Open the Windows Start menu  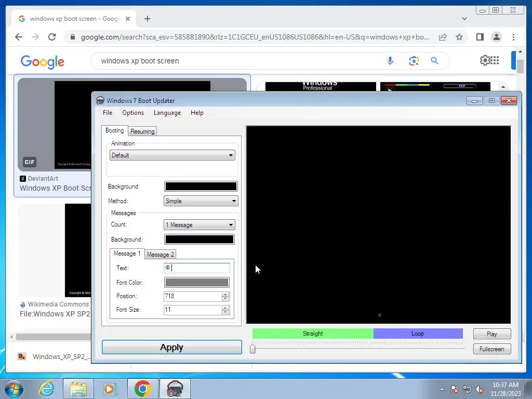(13, 389)
